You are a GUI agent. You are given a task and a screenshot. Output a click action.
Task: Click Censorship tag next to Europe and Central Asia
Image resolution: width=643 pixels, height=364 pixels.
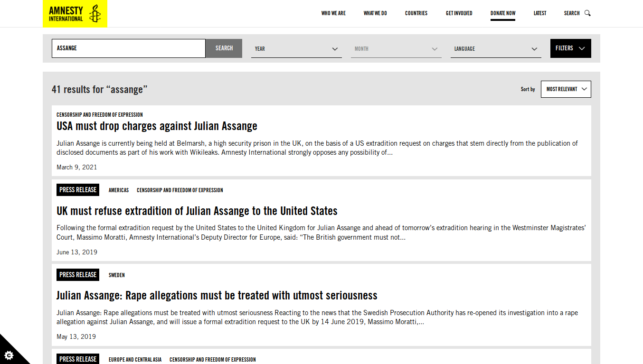(213, 360)
